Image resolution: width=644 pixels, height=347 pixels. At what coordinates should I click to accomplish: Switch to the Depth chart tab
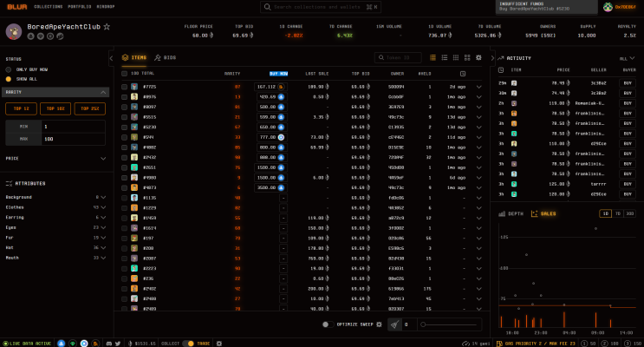click(511, 213)
